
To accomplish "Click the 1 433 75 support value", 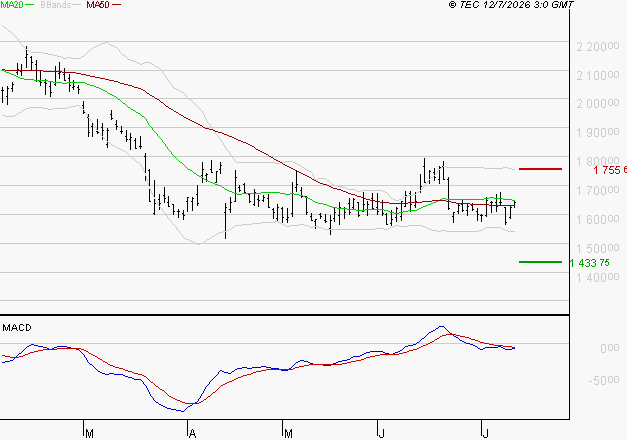I will pos(590,263).
